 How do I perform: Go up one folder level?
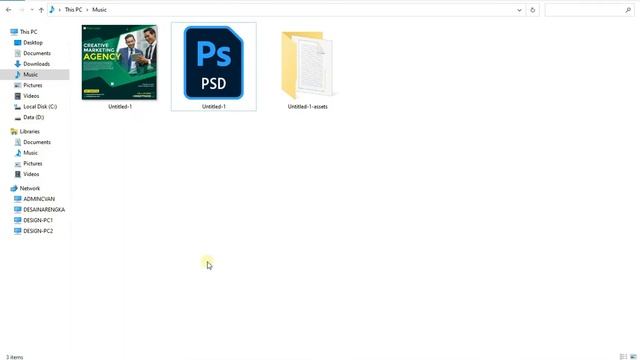tap(41, 10)
